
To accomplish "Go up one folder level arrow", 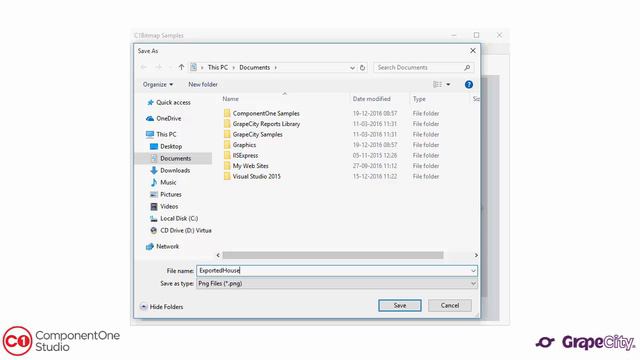I will click(181, 67).
